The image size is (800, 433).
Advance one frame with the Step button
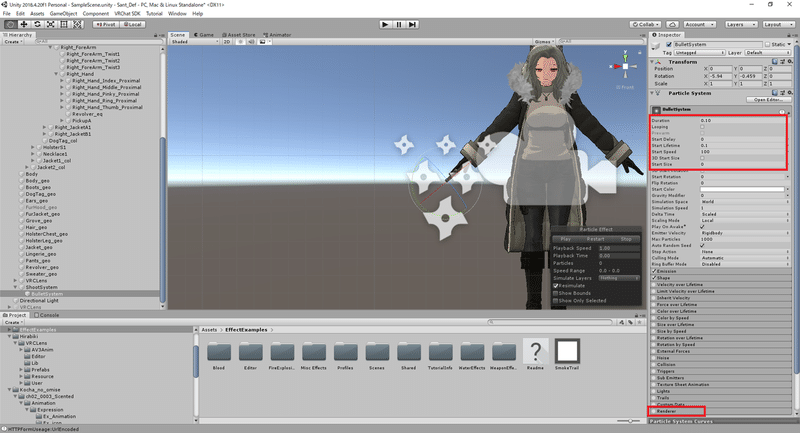412,24
